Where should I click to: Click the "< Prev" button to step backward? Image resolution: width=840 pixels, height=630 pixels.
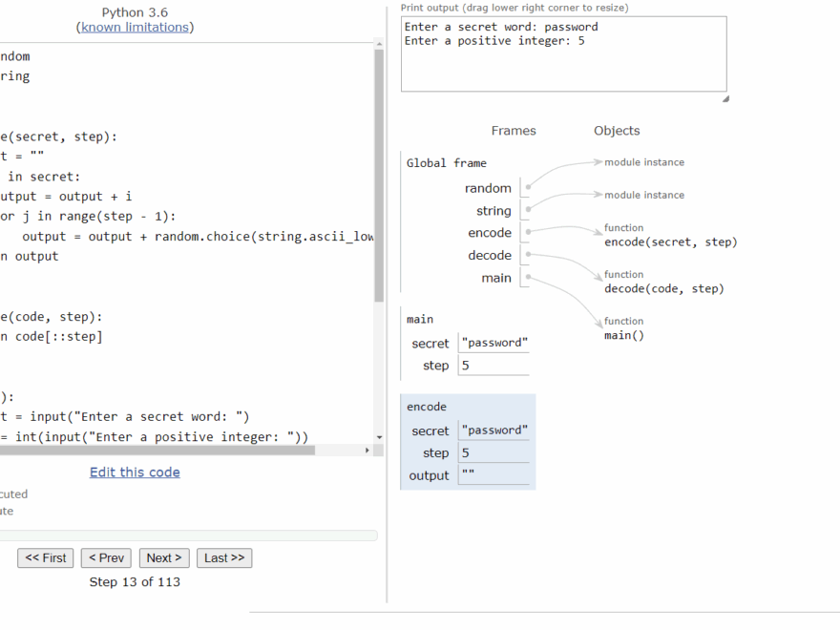pos(106,557)
